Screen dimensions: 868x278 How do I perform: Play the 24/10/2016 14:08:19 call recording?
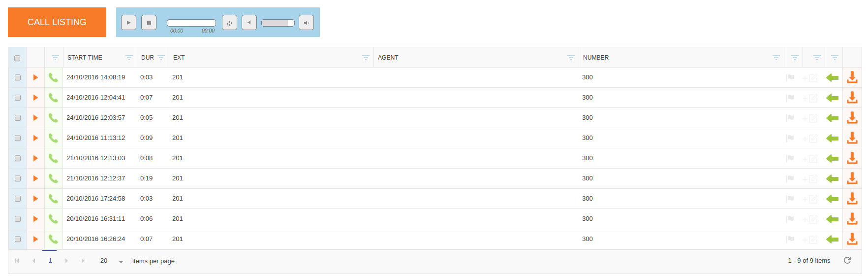pyautogui.click(x=35, y=77)
